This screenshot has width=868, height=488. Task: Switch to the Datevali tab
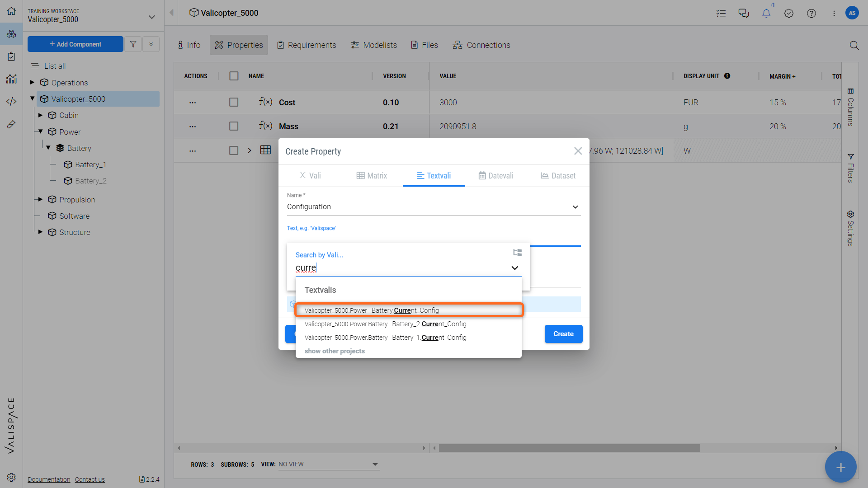(x=496, y=176)
